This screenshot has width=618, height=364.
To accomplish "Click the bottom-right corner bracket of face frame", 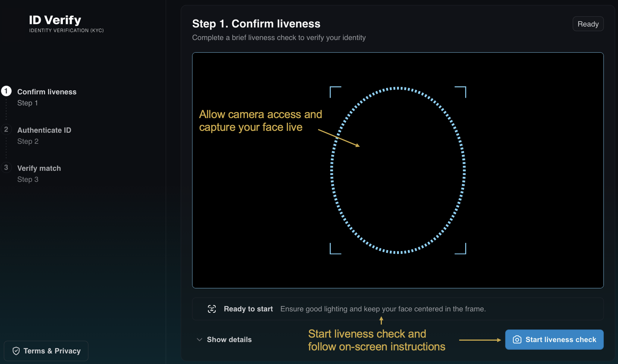I will (x=461, y=248).
